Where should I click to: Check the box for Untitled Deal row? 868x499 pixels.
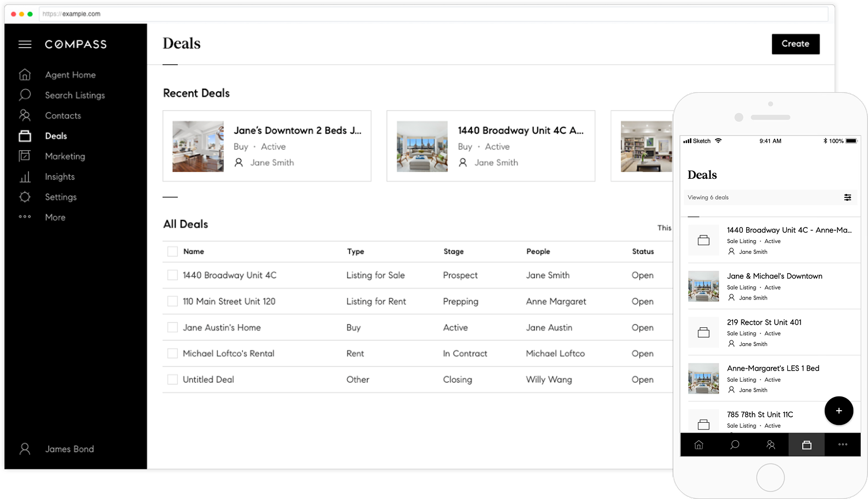[x=172, y=379]
